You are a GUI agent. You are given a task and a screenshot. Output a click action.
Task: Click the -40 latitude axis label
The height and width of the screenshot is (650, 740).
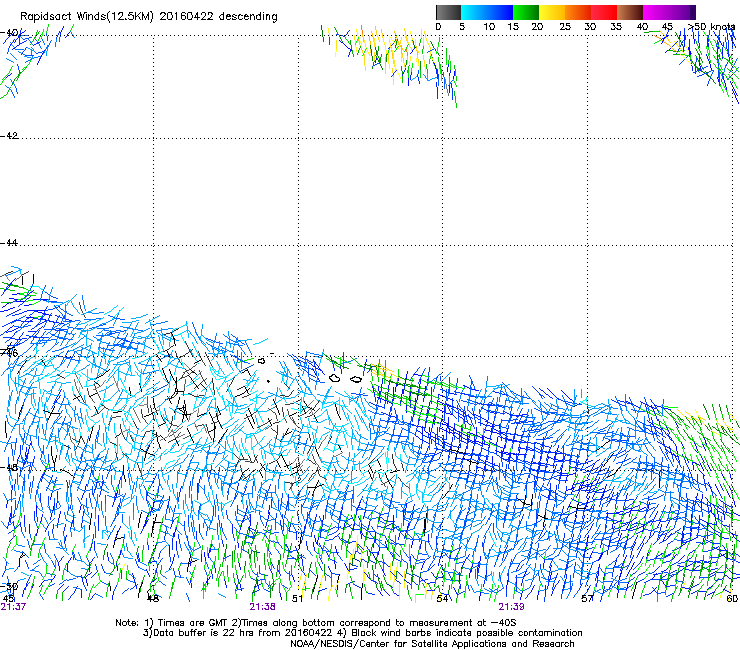click(x=9, y=33)
